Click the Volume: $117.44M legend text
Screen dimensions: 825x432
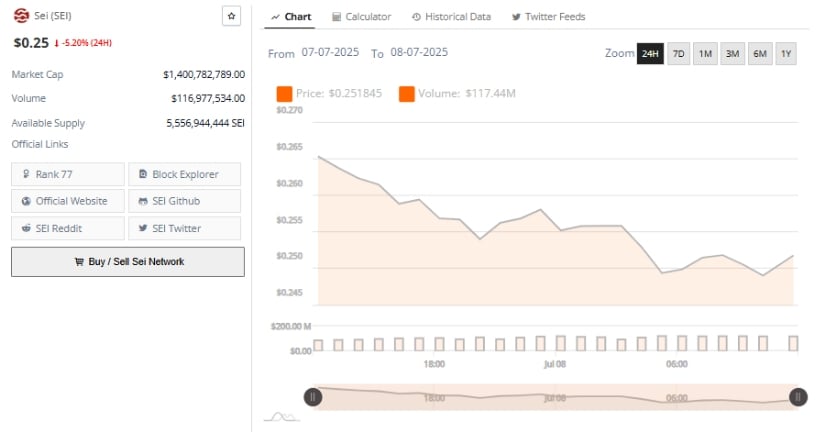pyautogui.click(x=467, y=93)
